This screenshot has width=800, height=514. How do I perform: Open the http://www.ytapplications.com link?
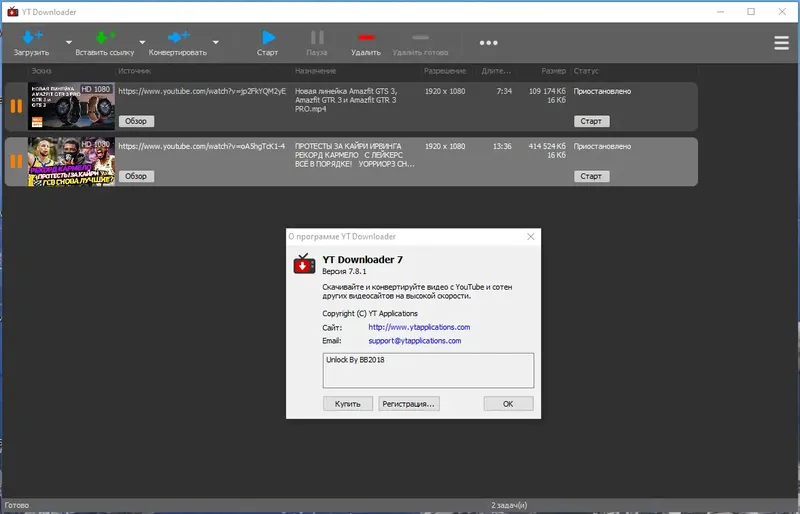click(419, 327)
